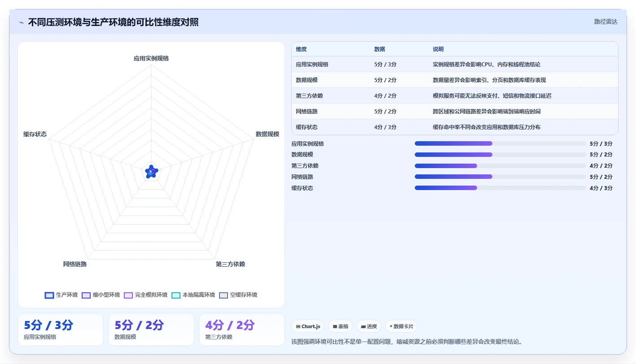Click the dashboard title 不同压测环境与生产环境的可比性维度对照
This screenshot has height=364, width=636.
(113, 22)
